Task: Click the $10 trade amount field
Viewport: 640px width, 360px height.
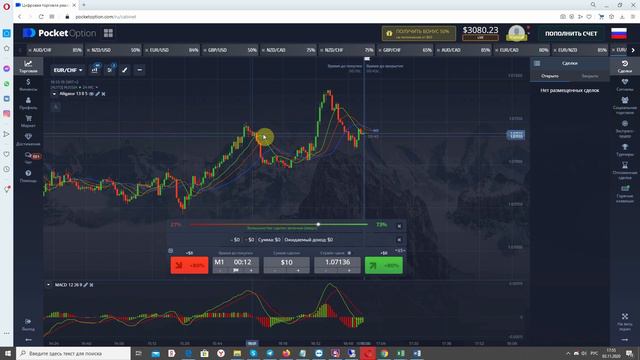Action: tap(287, 262)
